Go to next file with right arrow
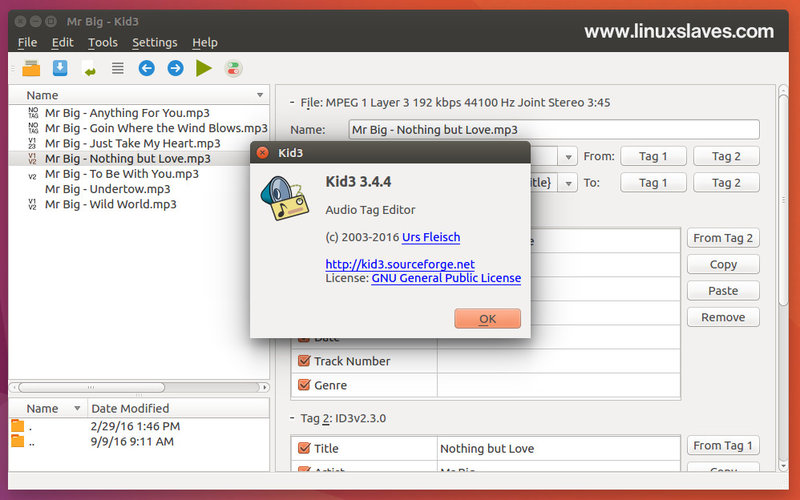800x500 pixels. pos(176,68)
